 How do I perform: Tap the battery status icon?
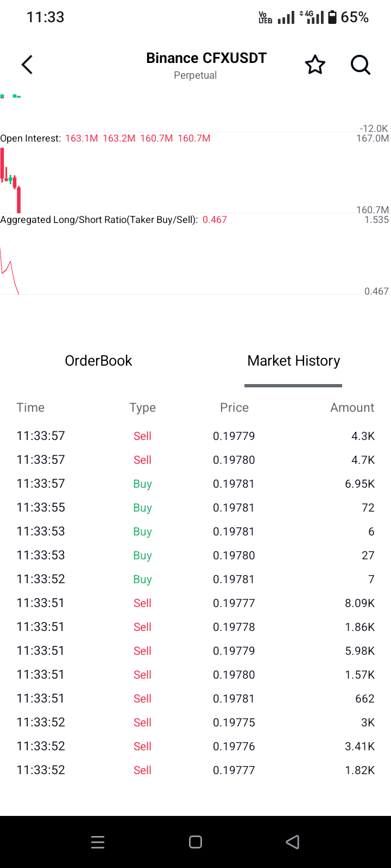coord(332,17)
